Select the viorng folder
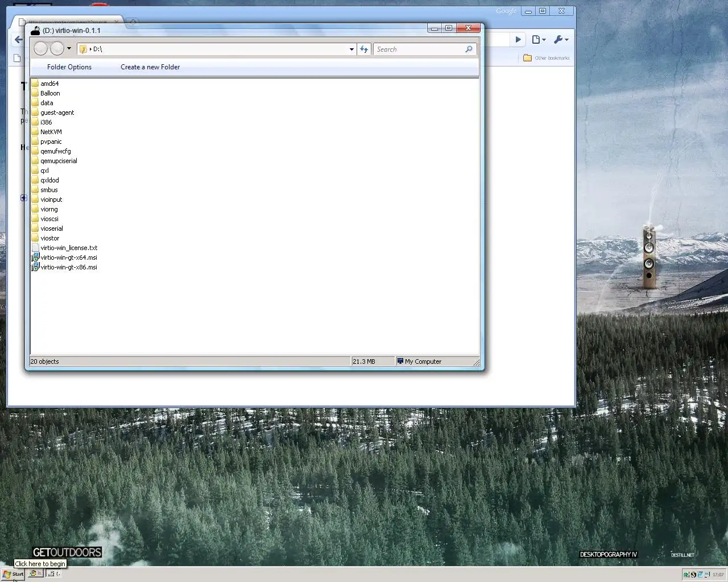This screenshot has height=582, width=728. pos(45,209)
